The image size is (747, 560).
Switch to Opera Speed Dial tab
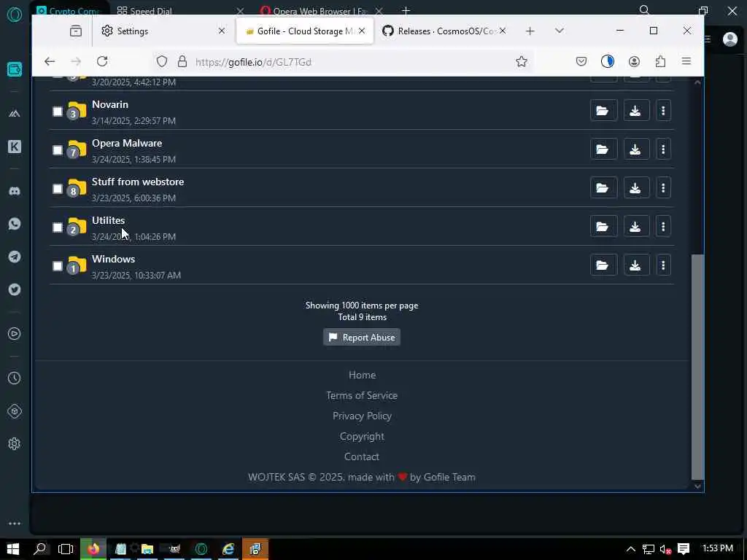tap(180, 10)
